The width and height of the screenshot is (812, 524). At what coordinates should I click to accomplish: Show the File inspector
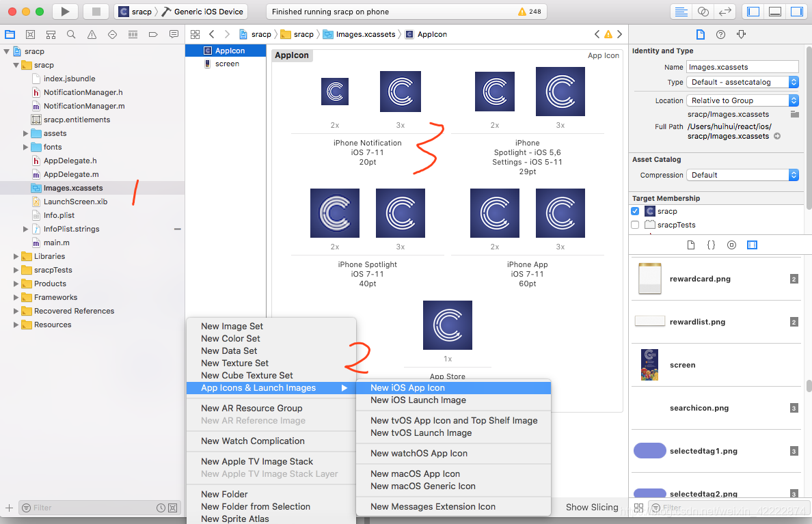tap(700, 35)
